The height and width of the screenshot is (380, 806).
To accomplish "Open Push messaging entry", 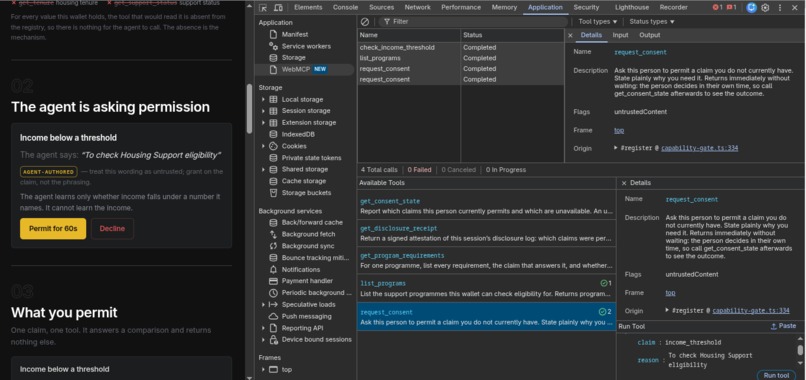I will 306,316.
